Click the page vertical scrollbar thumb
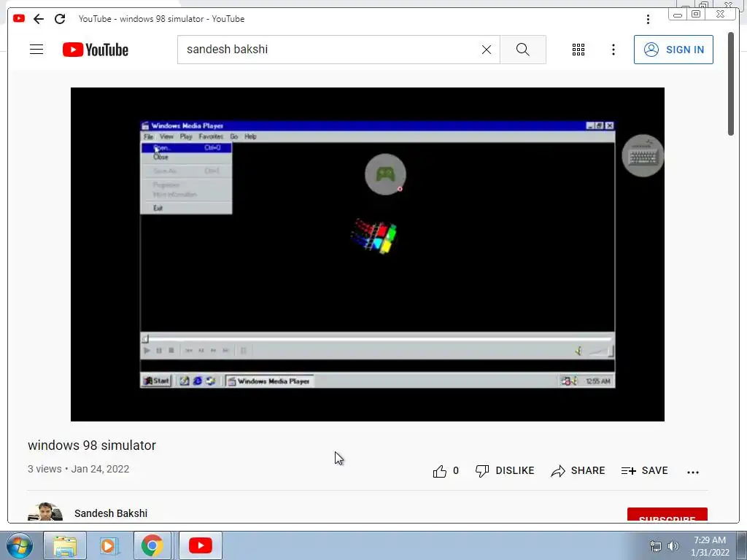Screen dimensions: 747x560 coord(731,85)
